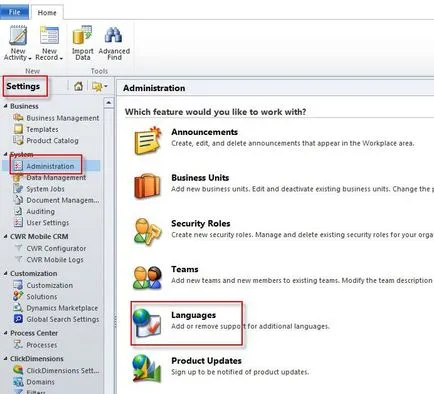This screenshot has height=394, width=434.
Task: Collapse the ClickDimensions group
Action: point(6,359)
